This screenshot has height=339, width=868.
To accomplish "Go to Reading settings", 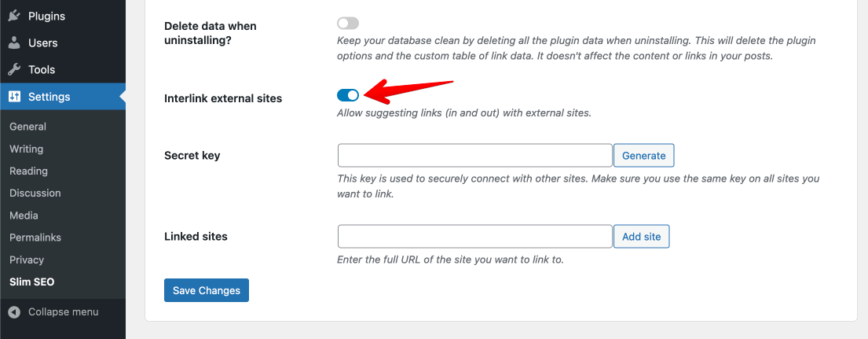I will click(29, 171).
